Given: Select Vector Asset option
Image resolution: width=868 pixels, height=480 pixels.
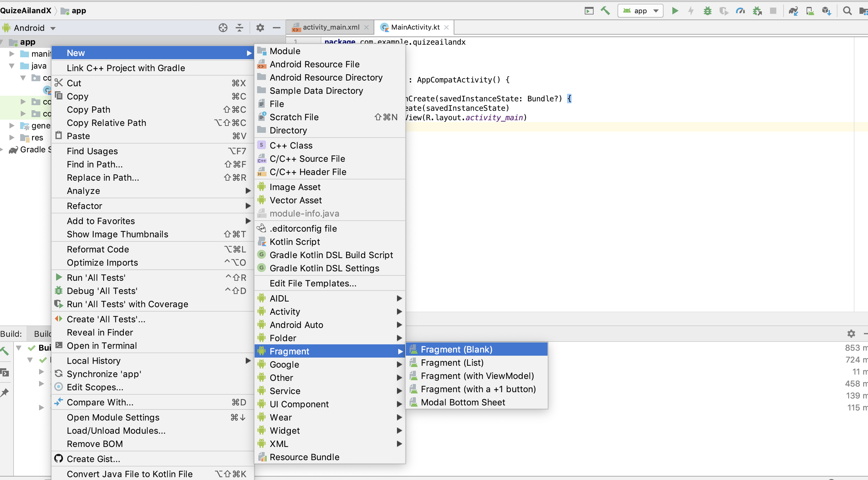Looking at the screenshot, I should click(x=330, y=200).
